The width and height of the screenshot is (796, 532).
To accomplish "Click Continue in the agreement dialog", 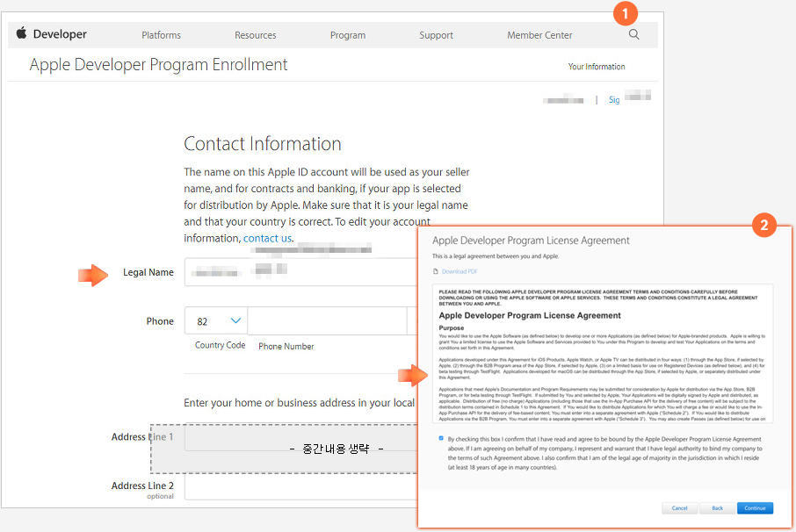I will coord(755,508).
